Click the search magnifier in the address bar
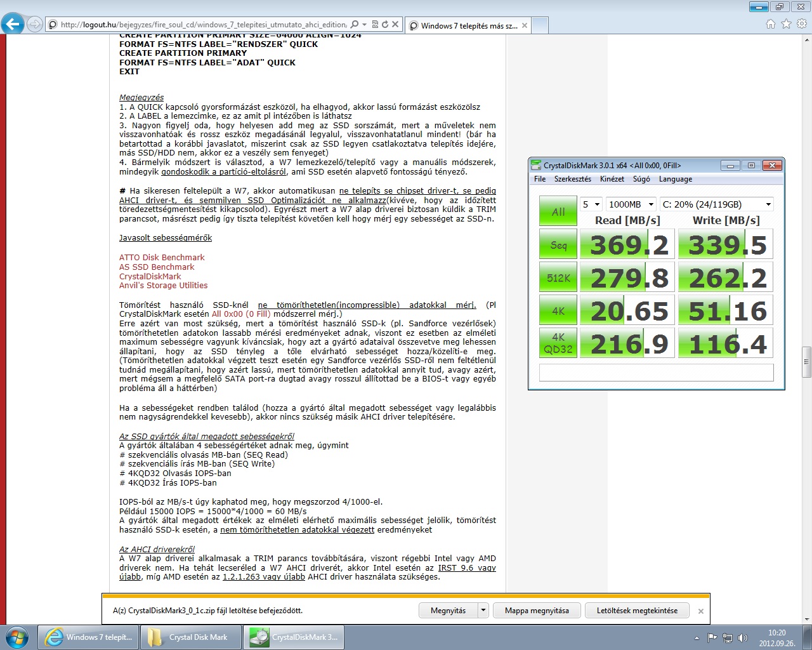The width and height of the screenshot is (812, 650). [355, 25]
